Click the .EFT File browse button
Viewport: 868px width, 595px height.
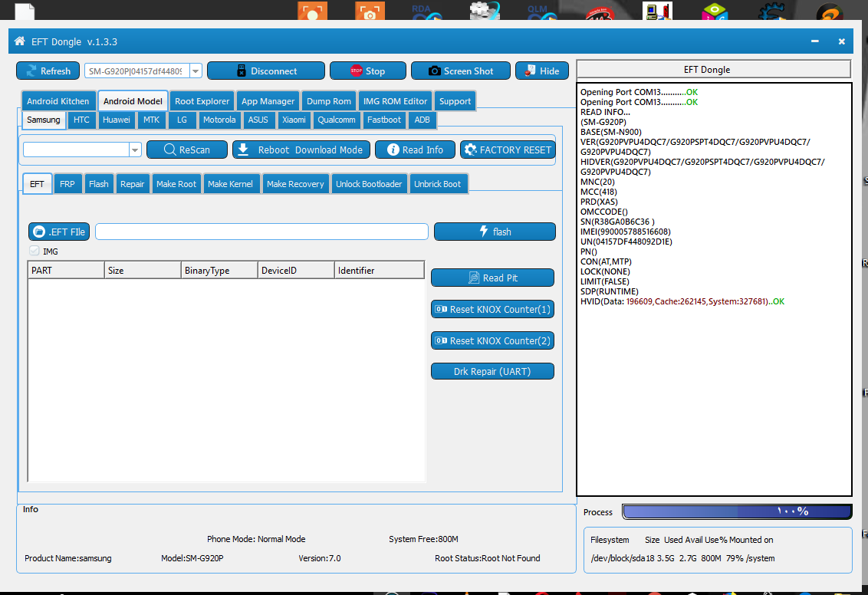click(x=59, y=232)
